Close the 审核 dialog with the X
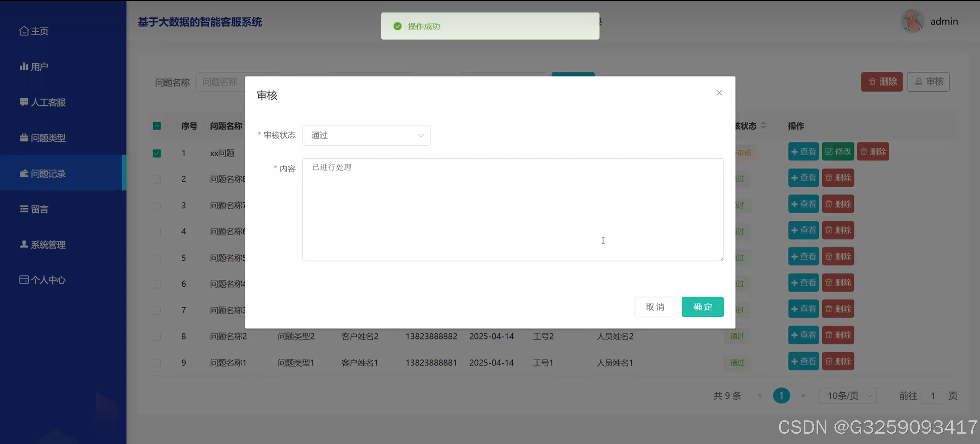Viewport: 980px width, 444px height. click(x=719, y=93)
